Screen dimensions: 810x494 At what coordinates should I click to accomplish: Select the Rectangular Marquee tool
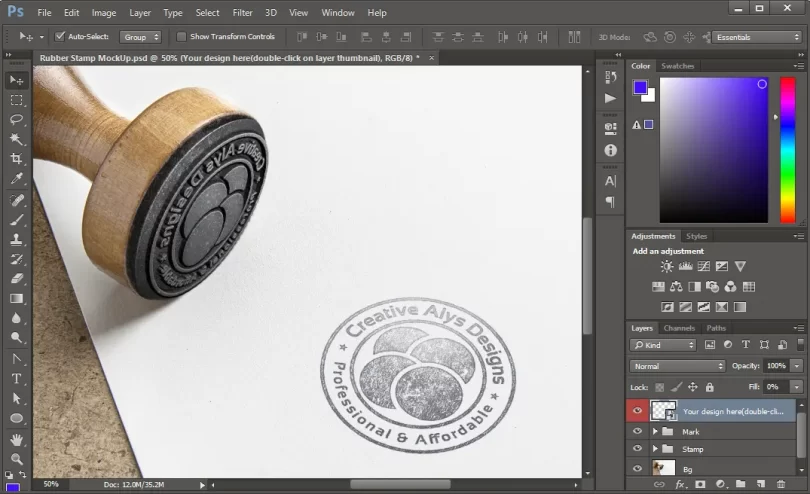17,100
